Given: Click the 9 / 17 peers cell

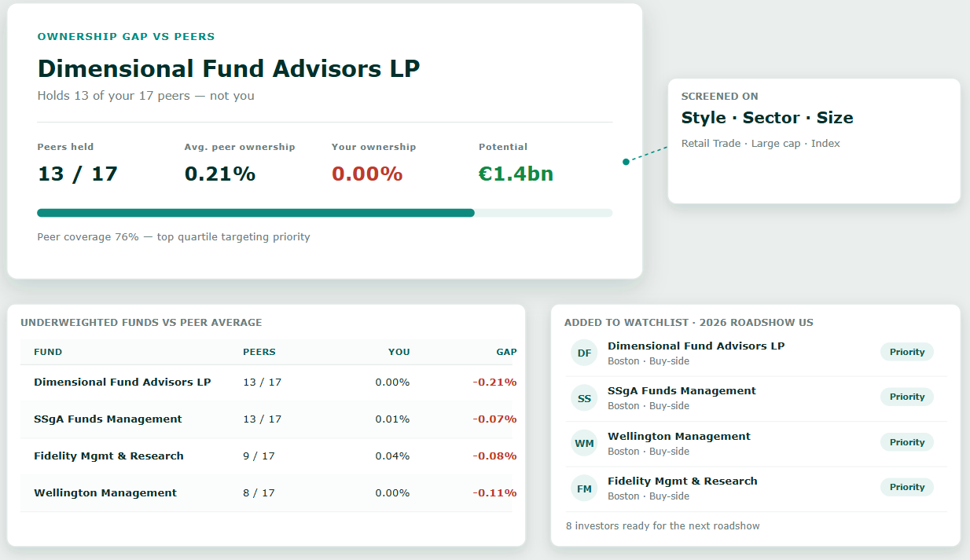Looking at the screenshot, I should [x=259, y=456].
